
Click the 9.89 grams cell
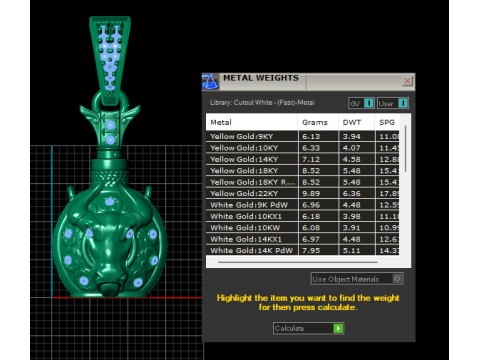click(318, 193)
